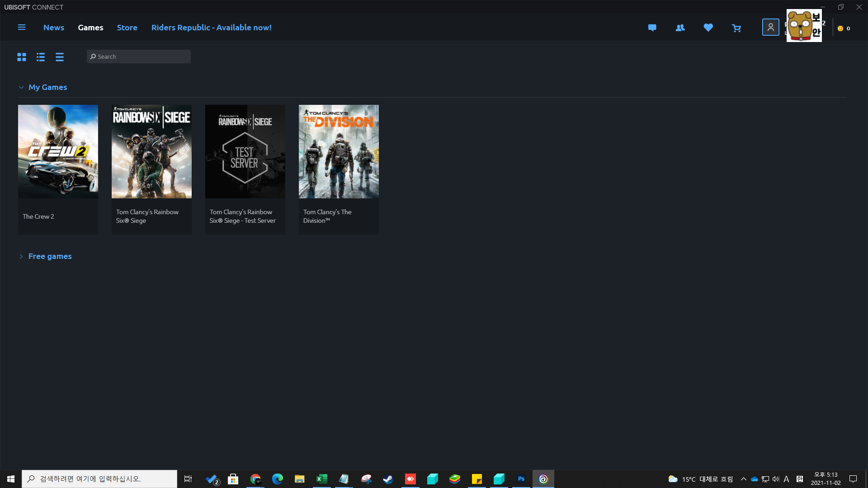This screenshot has width=868, height=488.
Task: Open Photoshop from the taskbar
Action: (x=521, y=479)
